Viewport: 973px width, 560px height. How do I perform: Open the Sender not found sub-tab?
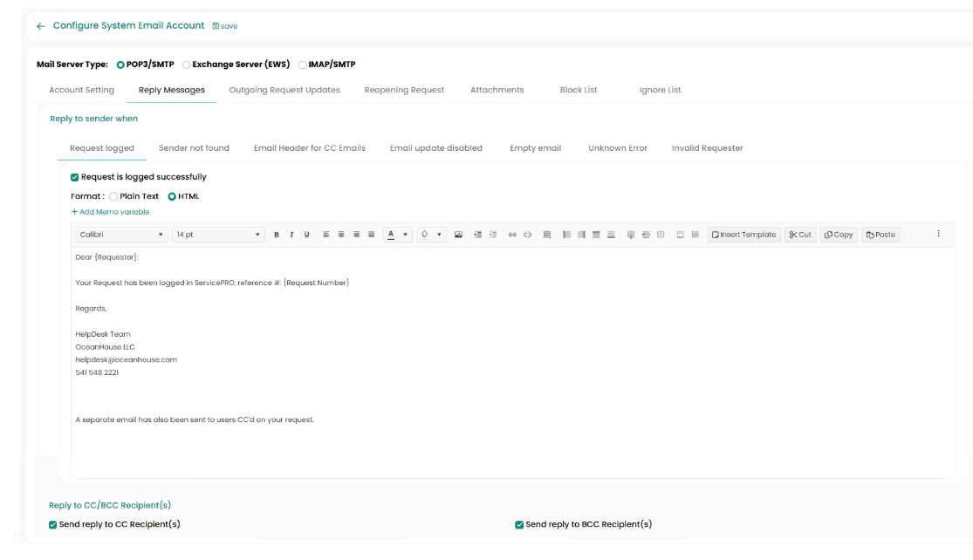194,148
